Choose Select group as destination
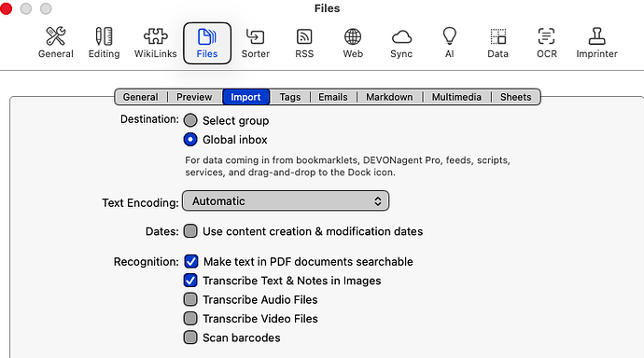The image size is (644, 358). (190, 120)
